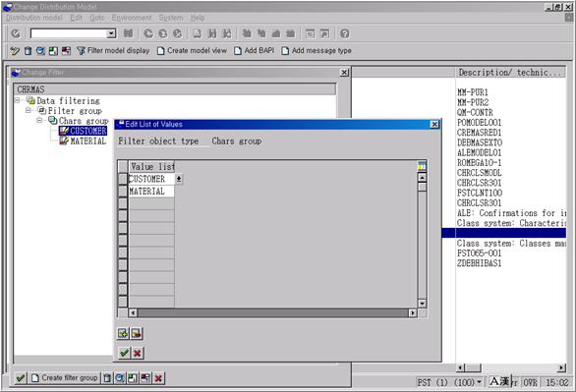Click the Add message type button
576x392 pixels.
tap(317, 51)
